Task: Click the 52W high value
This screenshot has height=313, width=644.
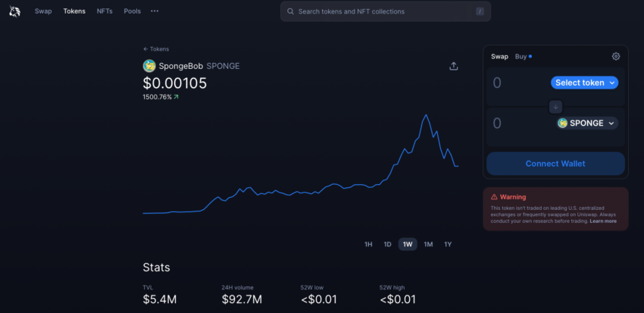Action: click(x=398, y=299)
